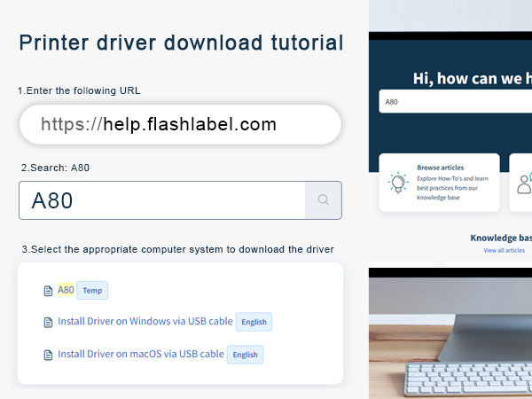Click English tag on Windows driver article
This screenshot has height=399, width=532.
pyautogui.click(x=254, y=322)
